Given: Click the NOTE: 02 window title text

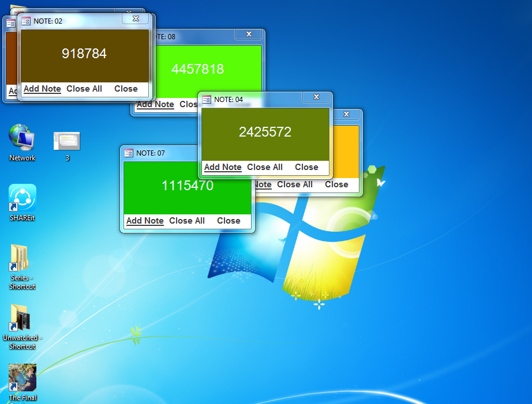Looking at the screenshot, I should [x=48, y=21].
